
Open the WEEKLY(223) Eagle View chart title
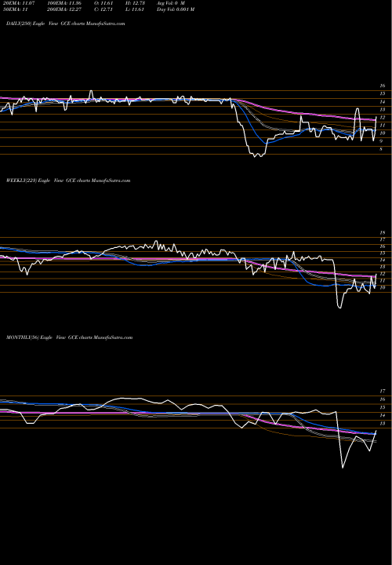pos(68,180)
